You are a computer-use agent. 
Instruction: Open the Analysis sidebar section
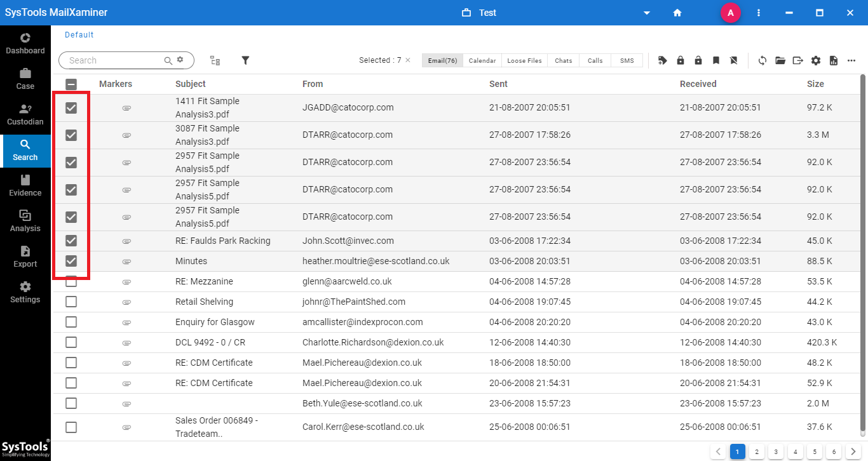25,222
